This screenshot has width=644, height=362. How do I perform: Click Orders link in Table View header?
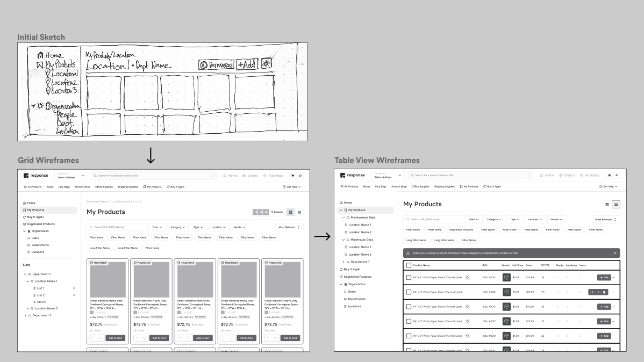click(x=567, y=175)
